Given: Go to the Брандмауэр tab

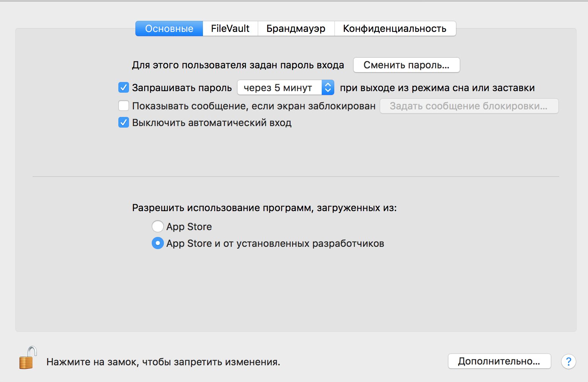Looking at the screenshot, I should coord(296,29).
